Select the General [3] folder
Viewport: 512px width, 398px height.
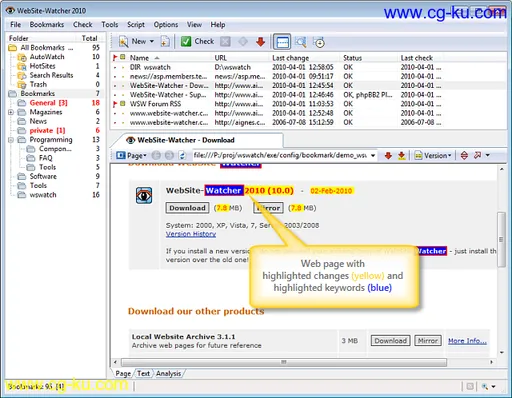(x=48, y=103)
